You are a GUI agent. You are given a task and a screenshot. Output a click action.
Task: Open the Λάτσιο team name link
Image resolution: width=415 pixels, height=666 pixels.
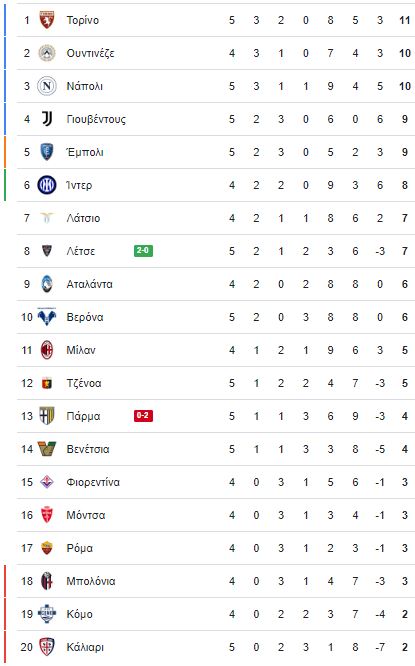[x=83, y=218]
